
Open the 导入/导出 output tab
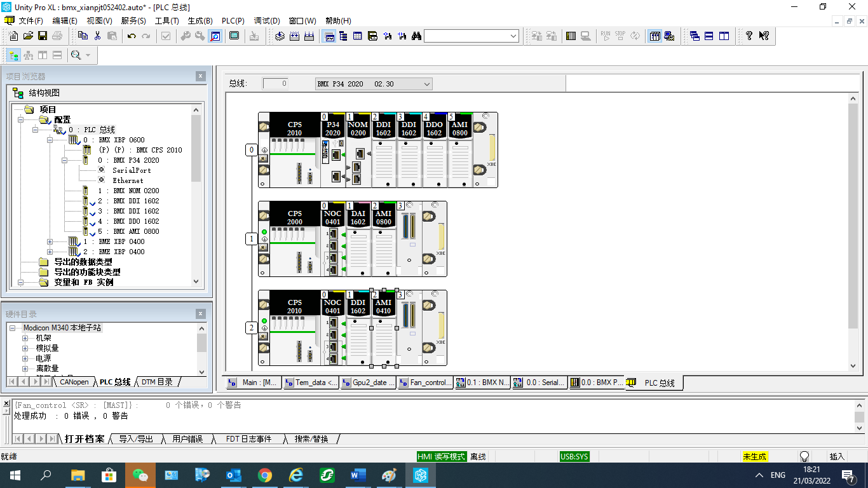point(136,439)
